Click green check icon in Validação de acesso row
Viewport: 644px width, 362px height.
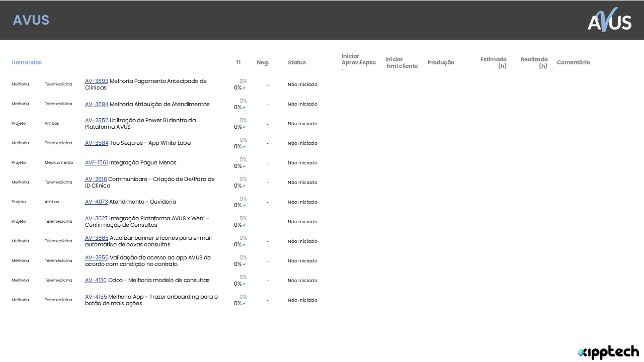(x=244, y=264)
